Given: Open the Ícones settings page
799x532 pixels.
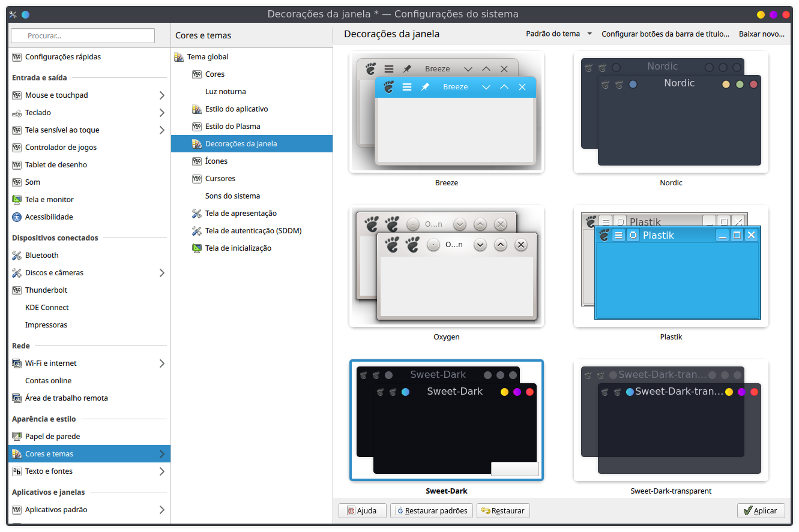Looking at the screenshot, I should point(216,161).
